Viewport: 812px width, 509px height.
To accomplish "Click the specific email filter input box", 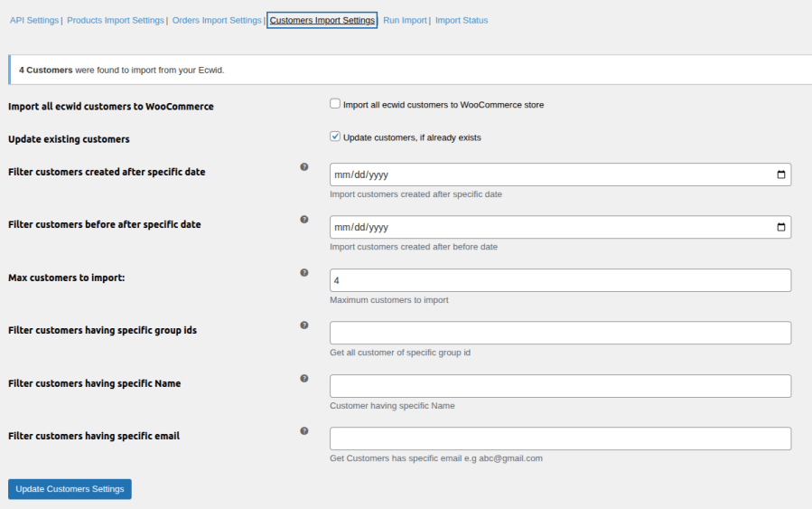I will 560,439.
